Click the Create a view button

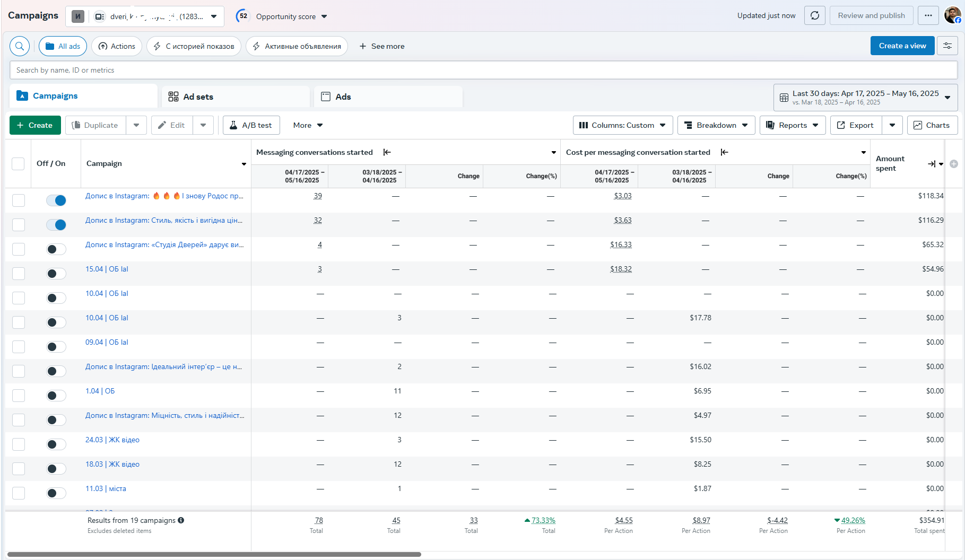point(902,46)
